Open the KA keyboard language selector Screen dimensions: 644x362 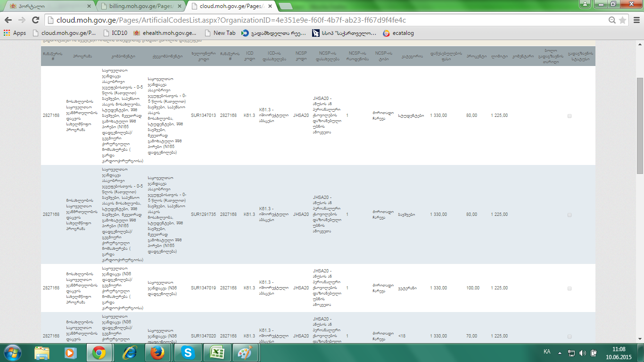[x=547, y=352]
